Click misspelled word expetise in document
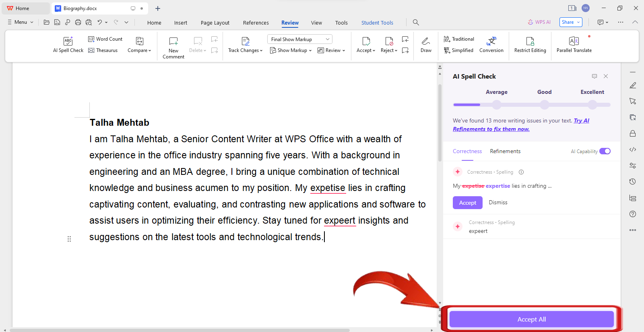The image size is (644, 332). [328, 188]
